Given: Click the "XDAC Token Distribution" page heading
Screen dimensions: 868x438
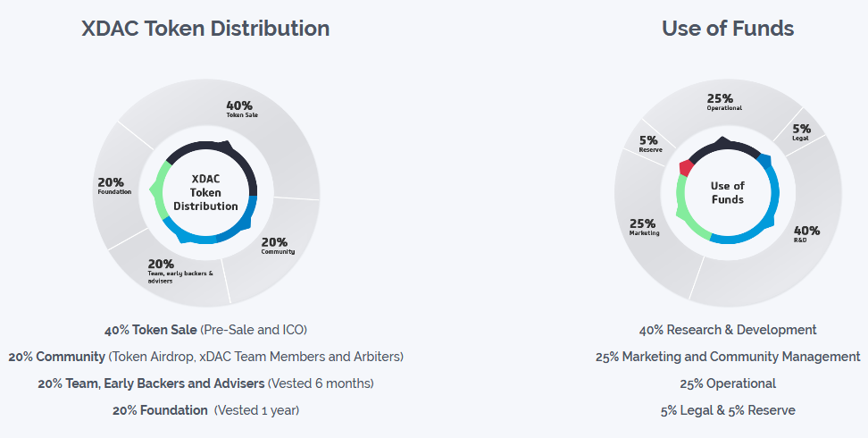Looking at the screenshot, I should (205, 29).
